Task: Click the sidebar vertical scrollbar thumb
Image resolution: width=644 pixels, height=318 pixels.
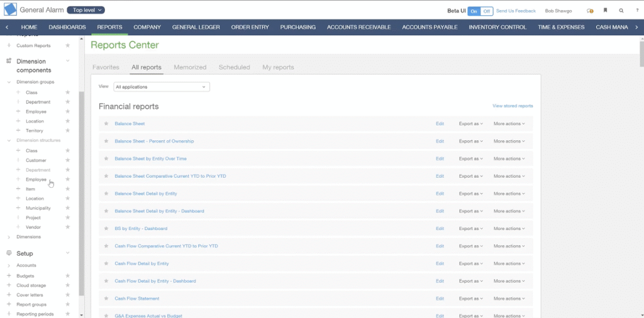Action: pyautogui.click(x=81, y=193)
